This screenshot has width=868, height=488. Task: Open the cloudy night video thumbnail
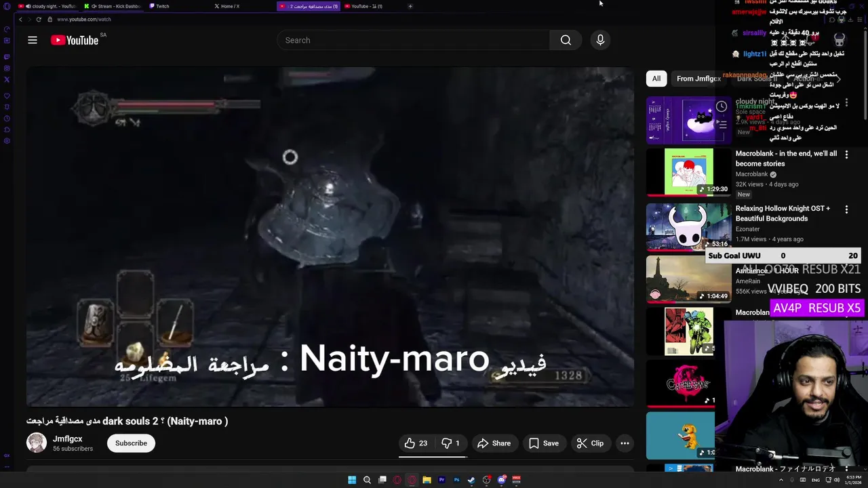(688, 120)
